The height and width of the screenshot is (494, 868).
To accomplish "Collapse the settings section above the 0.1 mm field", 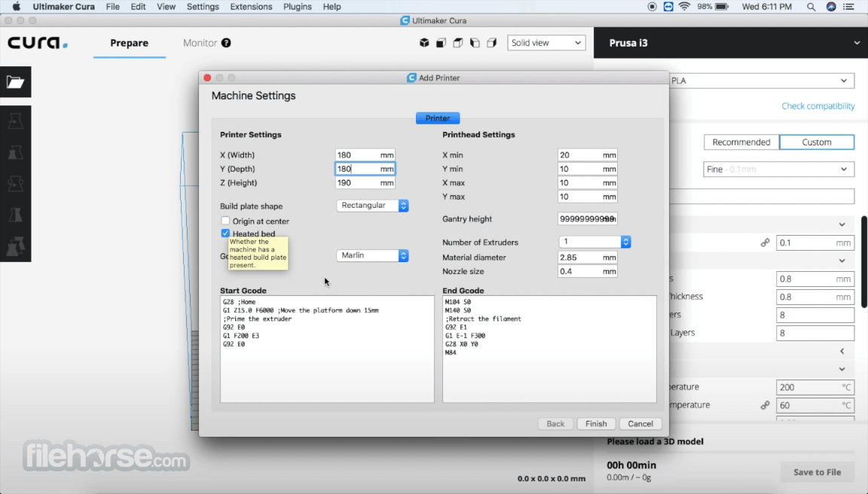I will [x=842, y=224].
